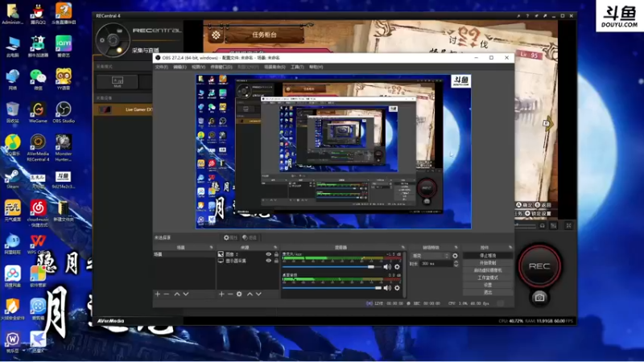The height and width of the screenshot is (362, 644).
Task: Open the WeChat (微信) desktop icon
Action: (38, 79)
